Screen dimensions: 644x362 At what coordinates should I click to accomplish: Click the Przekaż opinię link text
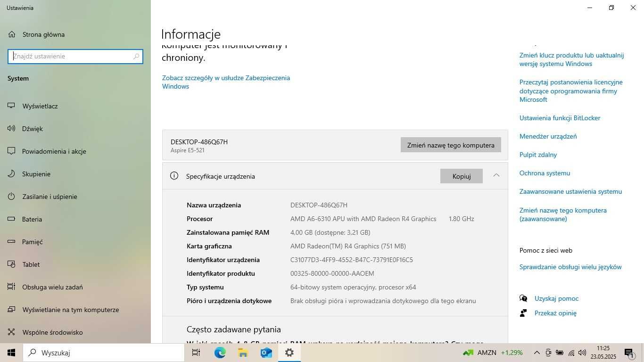click(555, 313)
